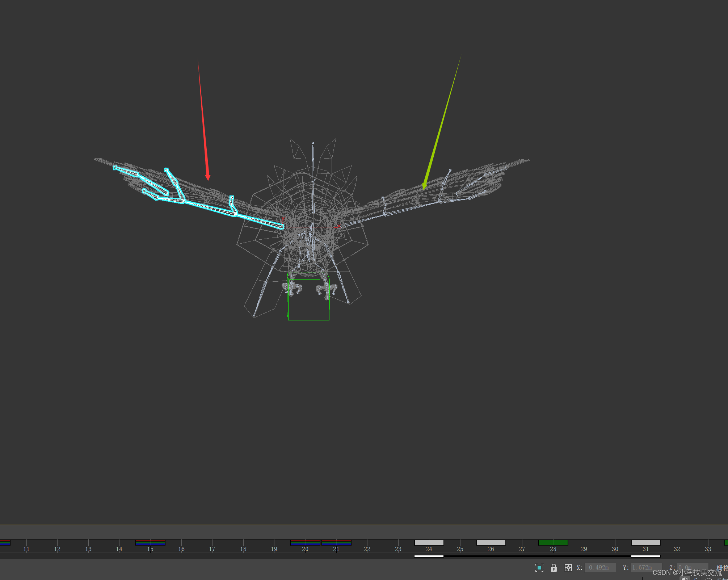The height and width of the screenshot is (580, 728).
Task: Click the white selection range bar under frame 24
Action: pyautogui.click(x=429, y=556)
